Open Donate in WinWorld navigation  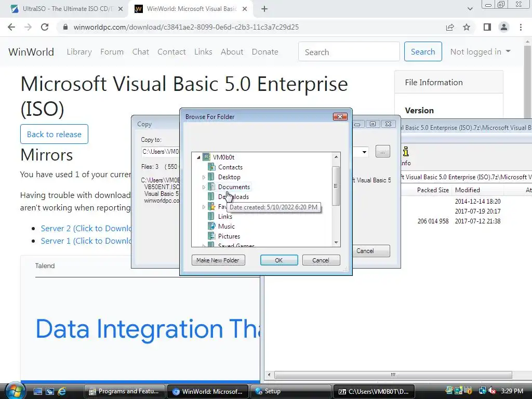(265, 52)
